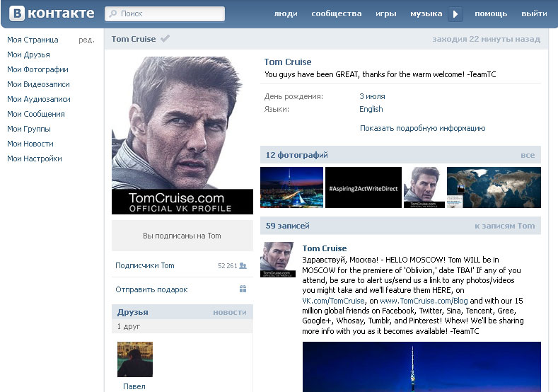Open the post author's small avatar

coord(277,260)
